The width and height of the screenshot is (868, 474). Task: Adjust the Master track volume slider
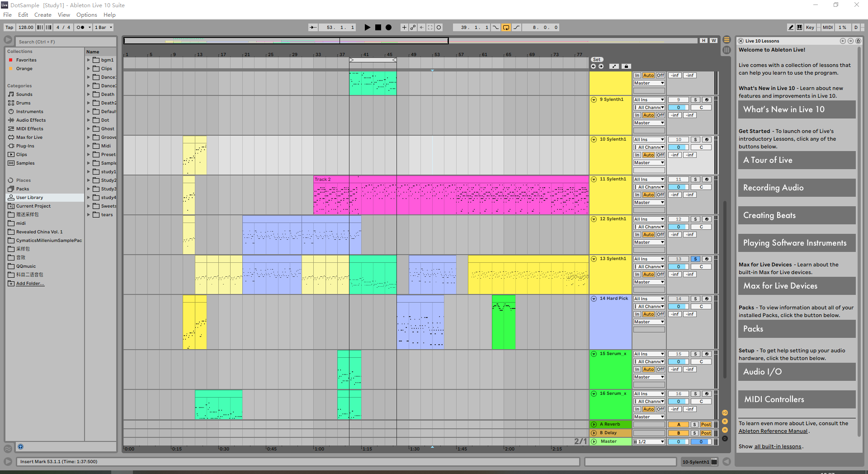point(678,442)
